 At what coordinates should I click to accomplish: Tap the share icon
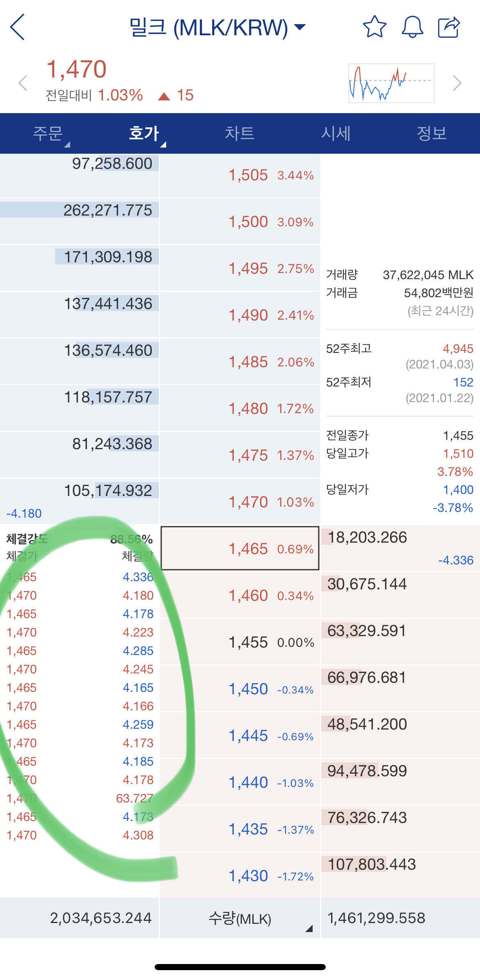(449, 27)
